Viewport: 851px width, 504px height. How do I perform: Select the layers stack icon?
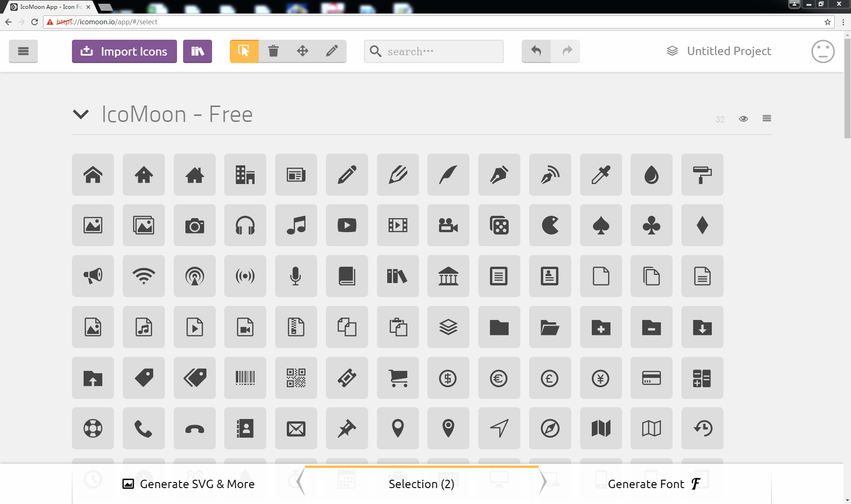(x=448, y=327)
